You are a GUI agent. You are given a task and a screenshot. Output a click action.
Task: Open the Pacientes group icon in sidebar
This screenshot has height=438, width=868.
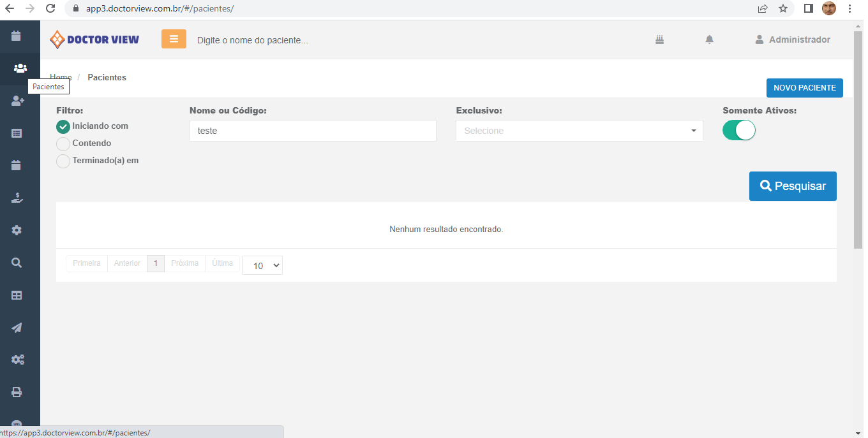20,68
